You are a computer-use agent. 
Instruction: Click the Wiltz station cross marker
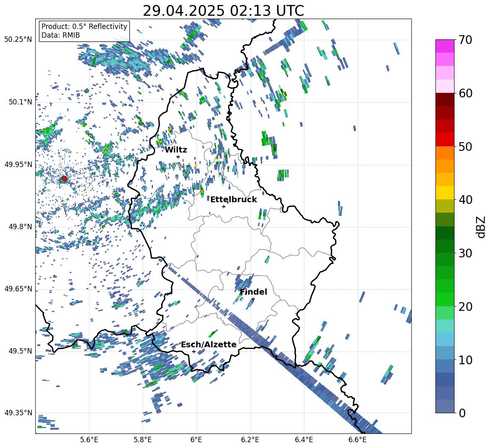(178, 157)
